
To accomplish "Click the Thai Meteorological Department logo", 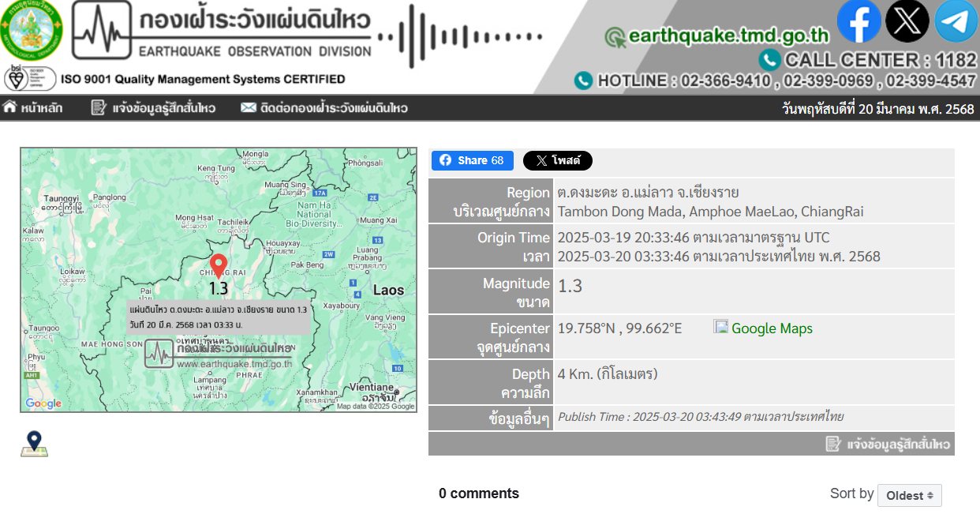I will (x=33, y=32).
